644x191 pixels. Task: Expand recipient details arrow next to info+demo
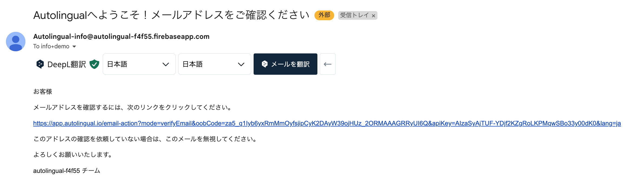(x=74, y=47)
